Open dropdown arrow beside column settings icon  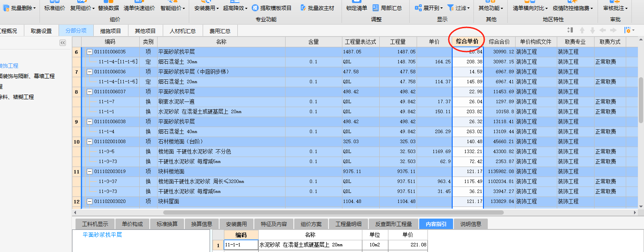(633, 30)
